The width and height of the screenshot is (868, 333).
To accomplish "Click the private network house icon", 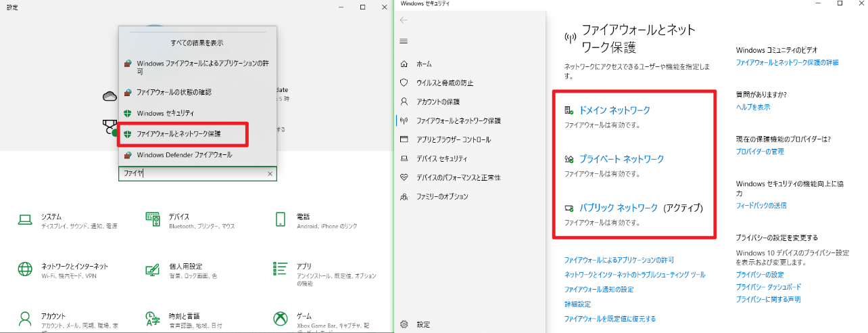I will [x=569, y=160].
